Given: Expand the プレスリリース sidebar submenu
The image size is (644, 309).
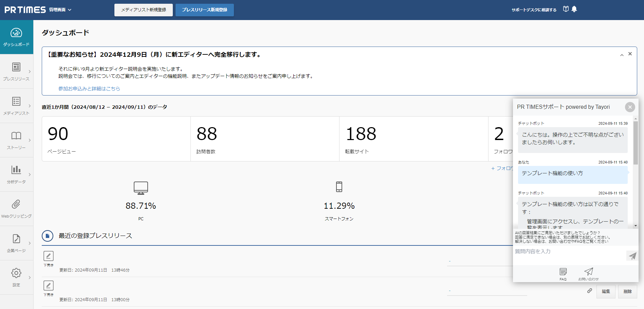Looking at the screenshot, I should [x=30, y=71].
